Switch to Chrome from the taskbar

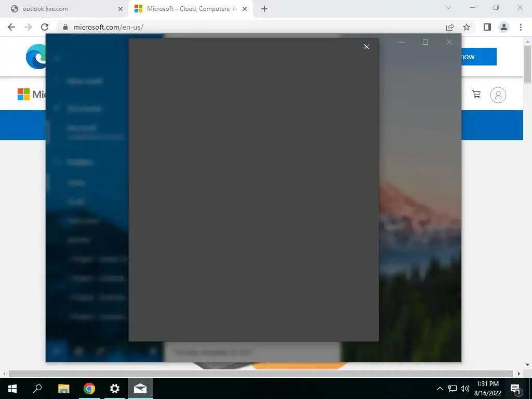click(89, 389)
